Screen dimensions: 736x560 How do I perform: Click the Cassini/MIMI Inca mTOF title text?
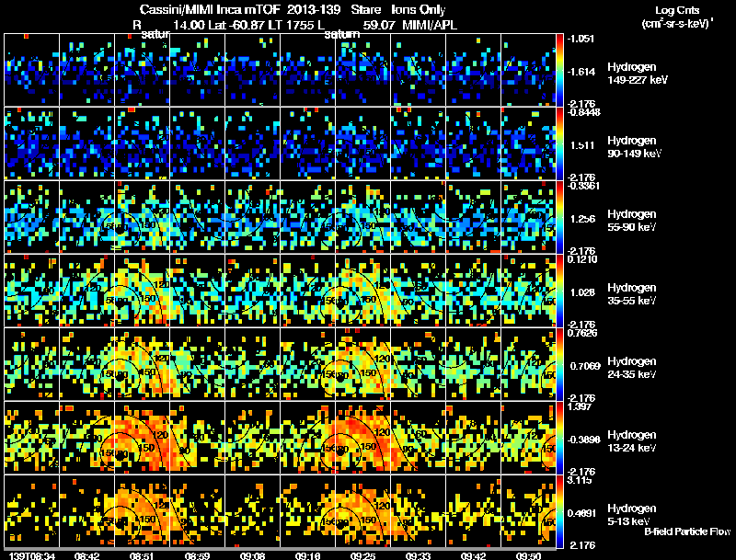tap(211, 9)
